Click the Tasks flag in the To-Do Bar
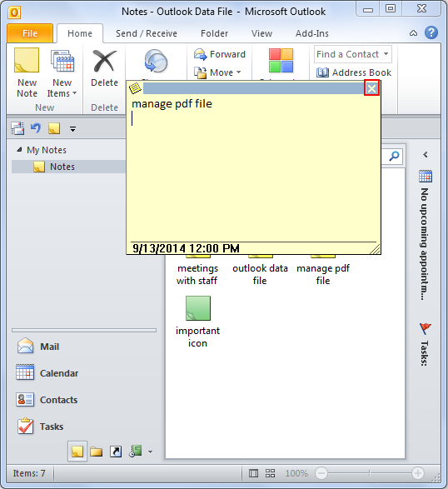 (425, 328)
